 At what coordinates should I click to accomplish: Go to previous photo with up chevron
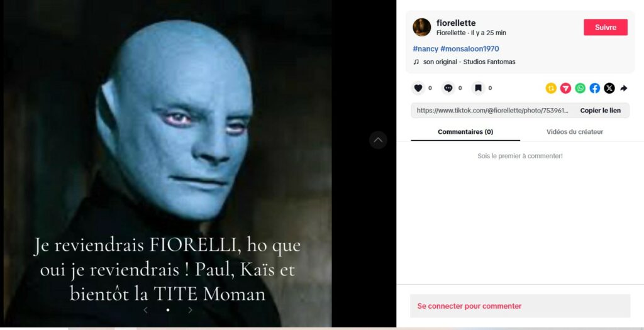pos(378,140)
